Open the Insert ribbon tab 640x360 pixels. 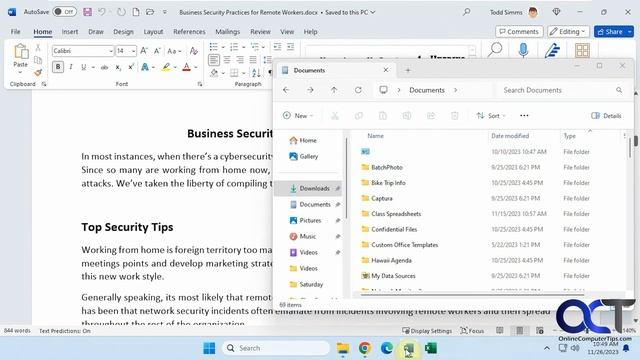(70, 31)
